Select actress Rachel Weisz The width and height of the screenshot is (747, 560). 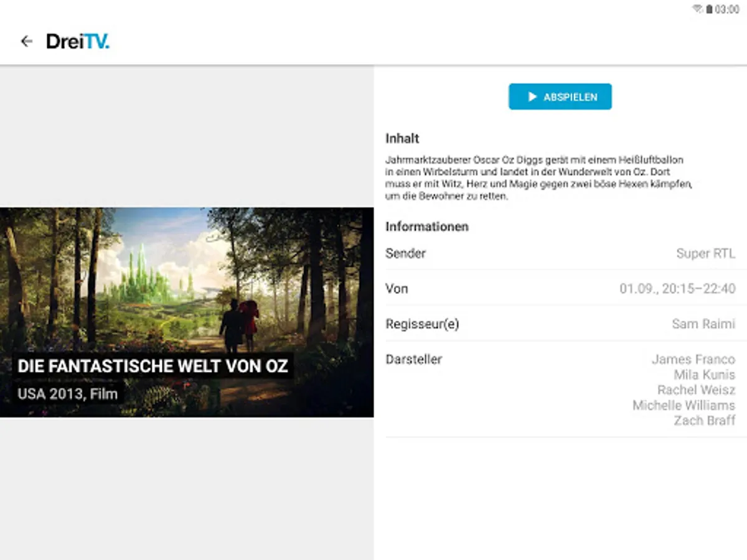tap(696, 390)
